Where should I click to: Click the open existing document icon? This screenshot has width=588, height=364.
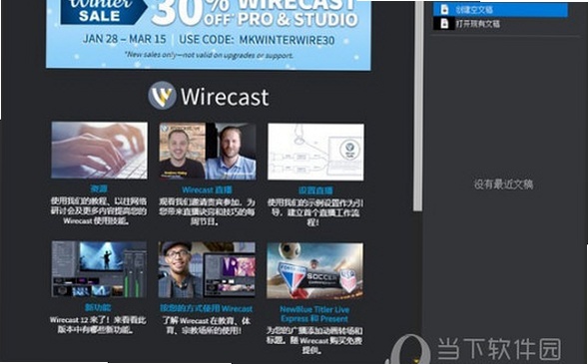coord(444,24)
